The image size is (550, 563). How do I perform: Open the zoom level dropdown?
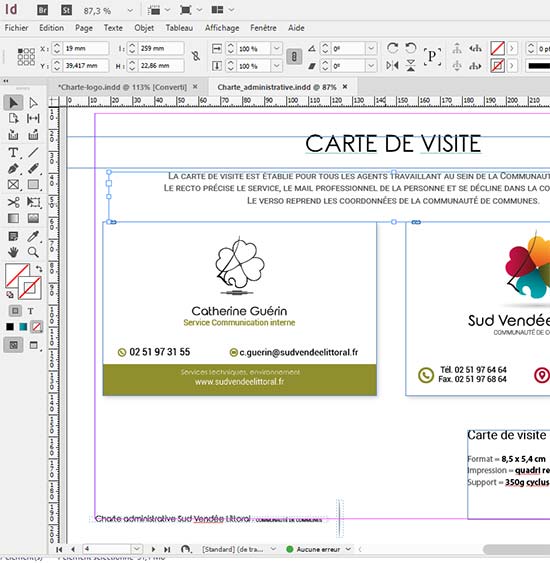(x=130, y=11)
